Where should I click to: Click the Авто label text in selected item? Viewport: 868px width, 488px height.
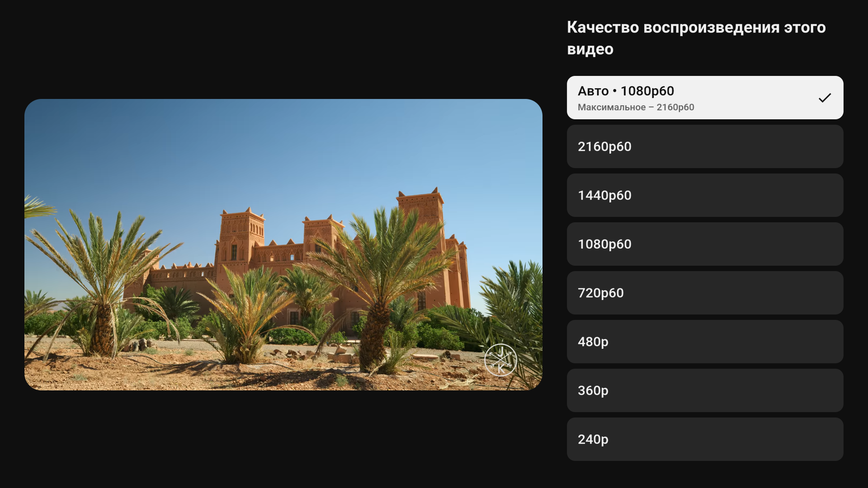tap(593, 91)
